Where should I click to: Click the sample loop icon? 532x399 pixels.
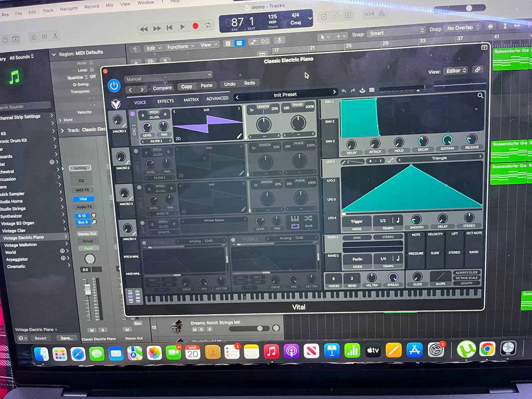click(x=295, y=226)
